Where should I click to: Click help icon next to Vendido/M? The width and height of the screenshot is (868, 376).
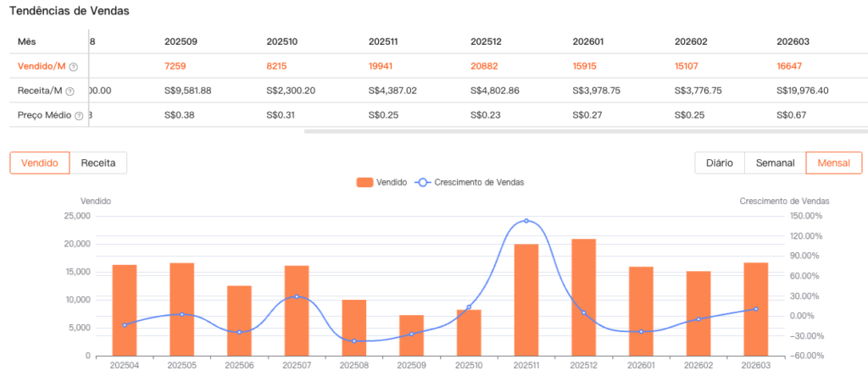(74, 67)
